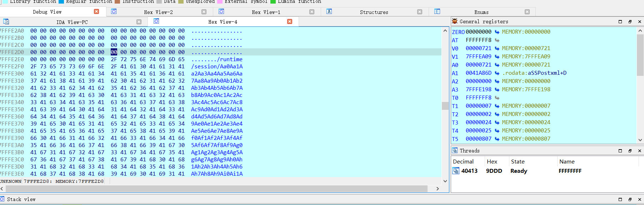This screenshot has height=205, width=644.
Task: Open the Debug View tab
Action: click(x=47, y=12)
